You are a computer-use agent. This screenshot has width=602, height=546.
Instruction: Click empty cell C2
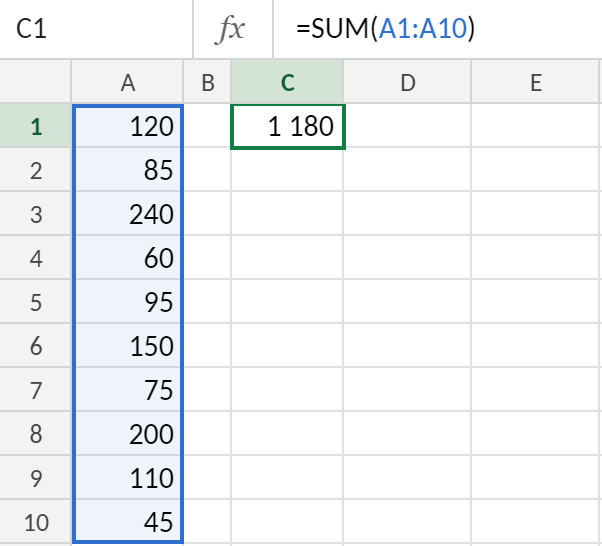click(x=287, y=169)
